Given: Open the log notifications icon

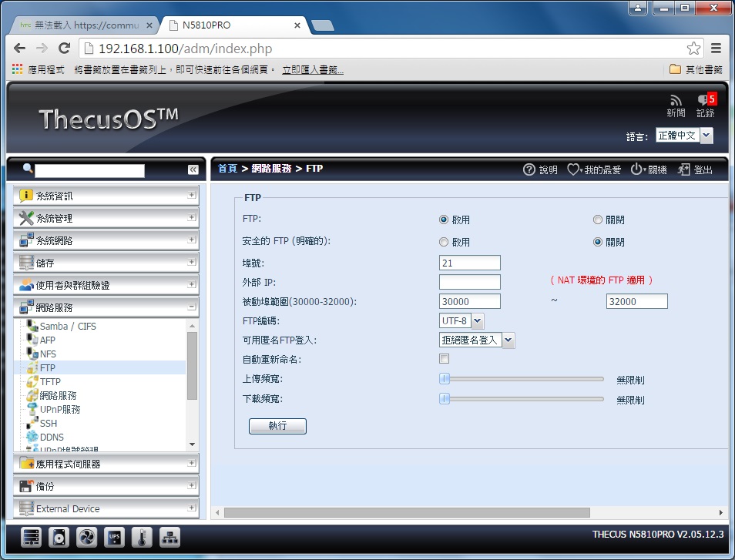Looking at the screenshot, I should (x=706, y=100).
